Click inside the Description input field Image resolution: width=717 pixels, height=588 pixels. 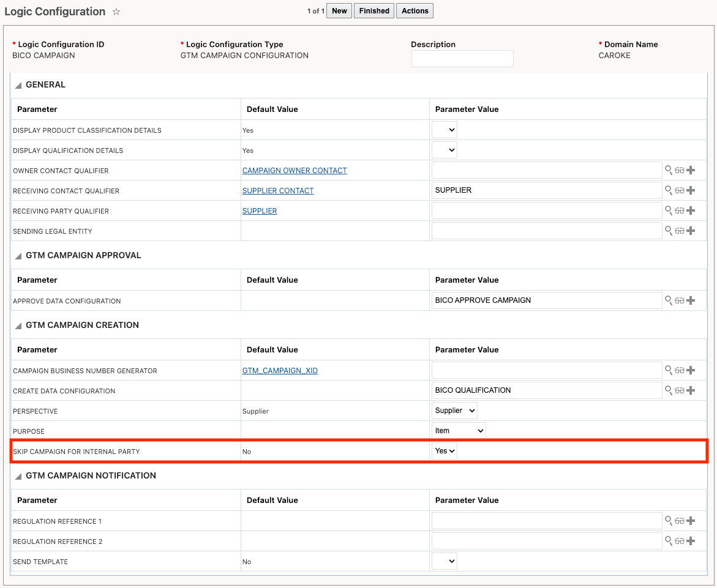click(462, 59)
